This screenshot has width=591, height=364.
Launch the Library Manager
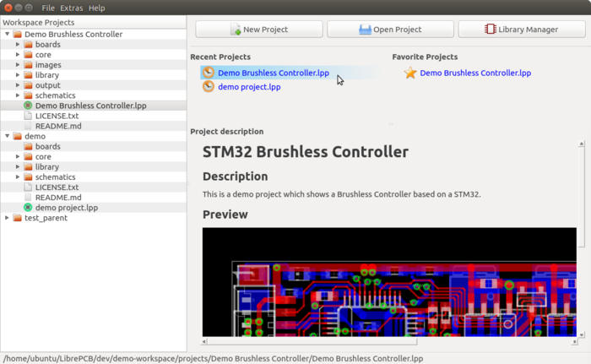click(521, 30)
